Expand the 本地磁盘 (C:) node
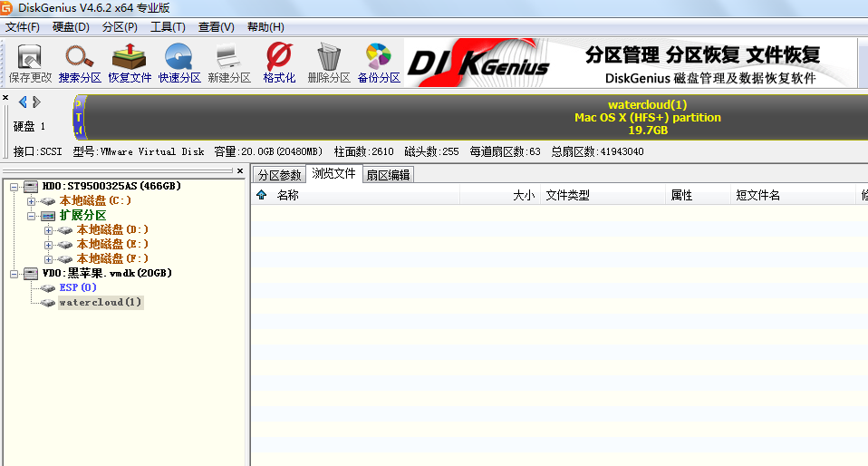868x466 pixels. tap(31, 201)
